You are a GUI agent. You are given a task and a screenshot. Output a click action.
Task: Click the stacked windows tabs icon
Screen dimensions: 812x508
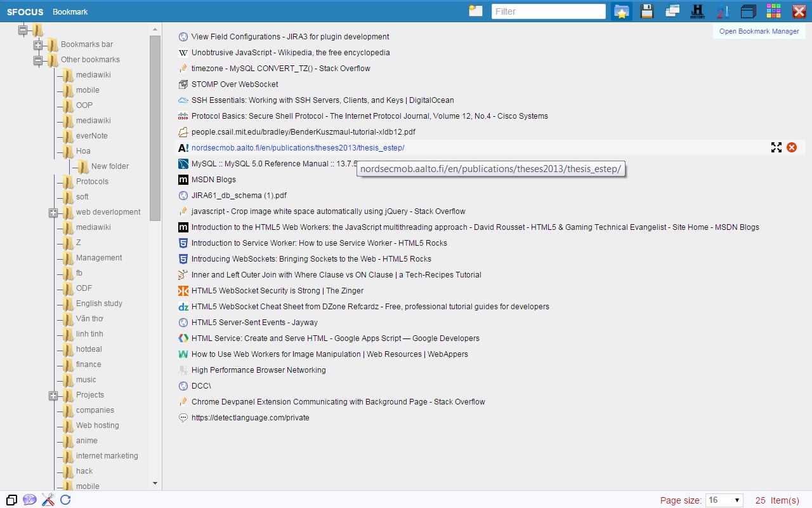click(x=672, y=11)
